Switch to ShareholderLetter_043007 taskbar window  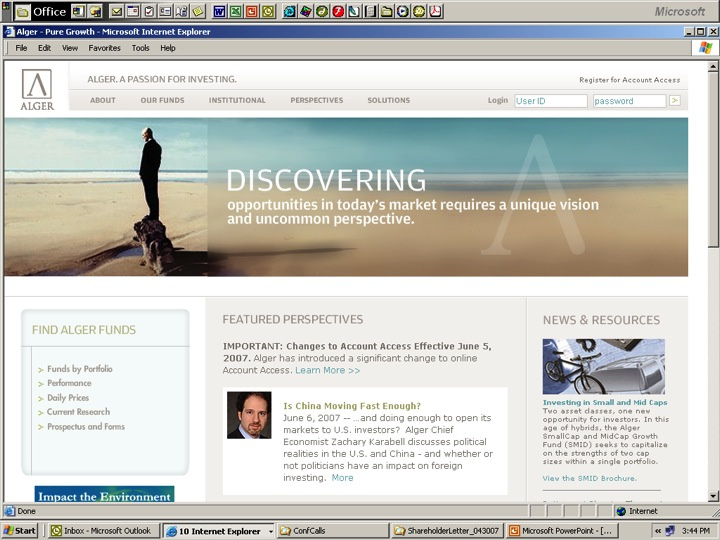tap(448, 531)
